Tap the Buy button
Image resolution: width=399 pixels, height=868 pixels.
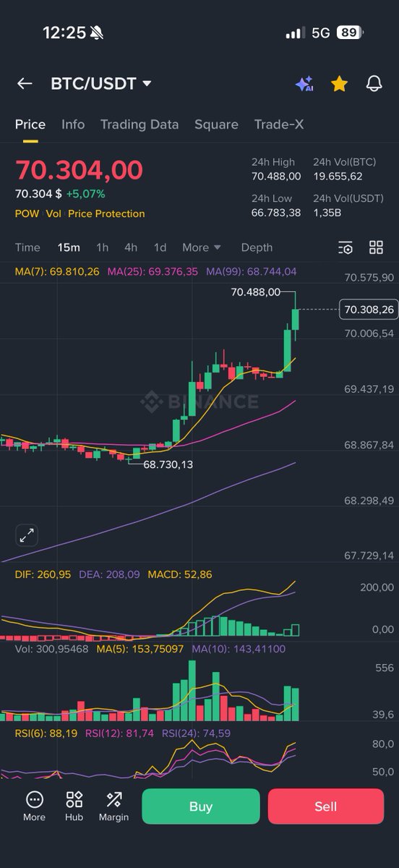[x=200, y=807]
